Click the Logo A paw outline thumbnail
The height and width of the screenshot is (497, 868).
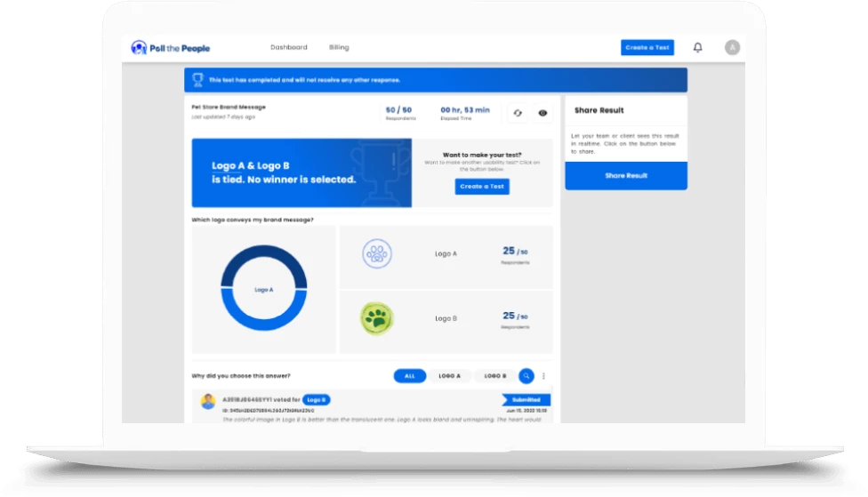click(377, 253)
